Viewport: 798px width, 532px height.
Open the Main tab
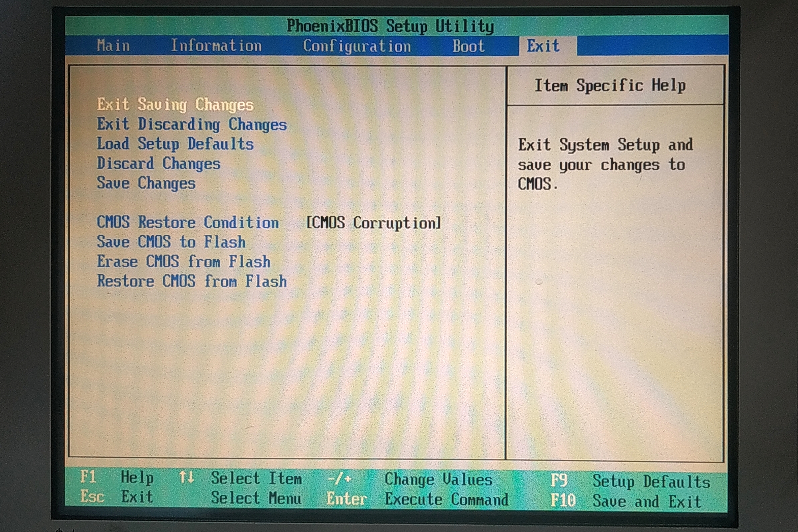(113, 45)
